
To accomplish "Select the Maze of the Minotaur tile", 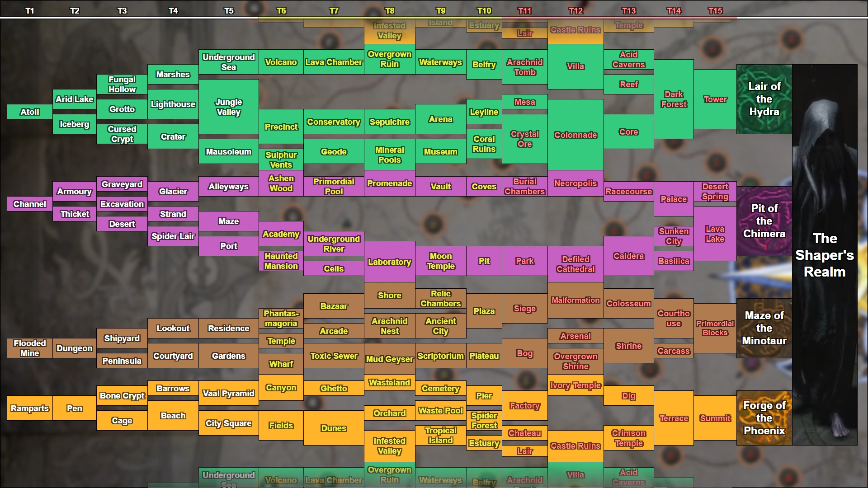I will (764, 328).
